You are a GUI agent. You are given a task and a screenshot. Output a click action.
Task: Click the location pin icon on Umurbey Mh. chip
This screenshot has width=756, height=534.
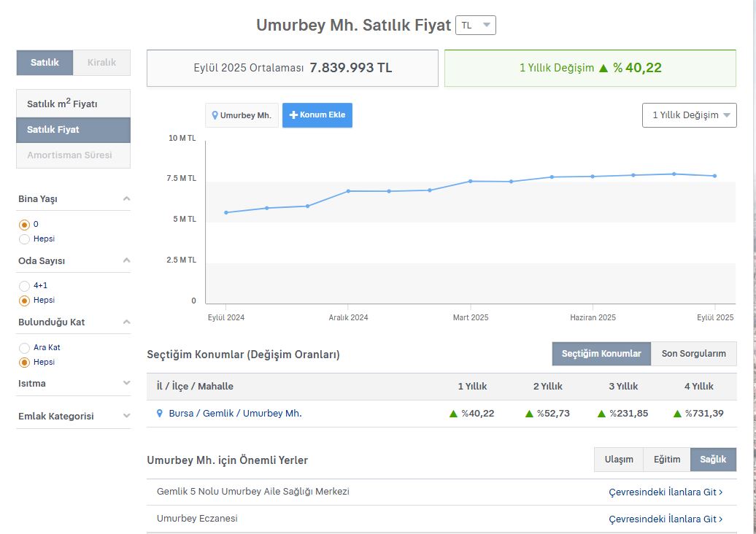[x=215, y=115]
